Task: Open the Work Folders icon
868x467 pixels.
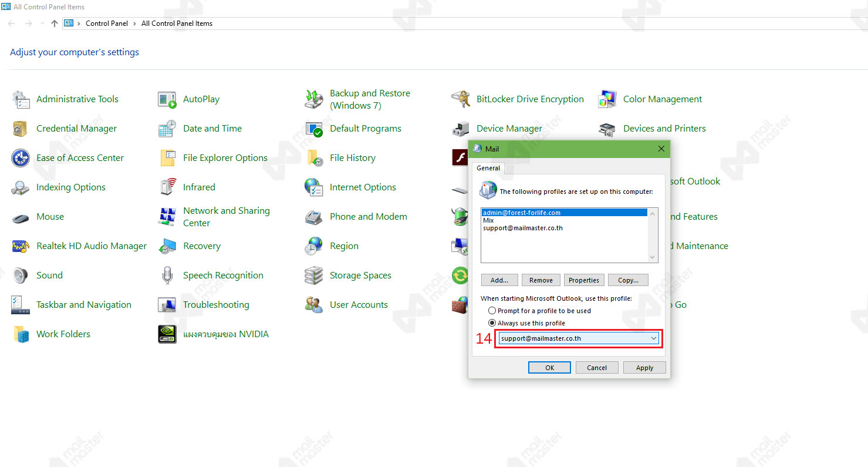Action: (21, 334)
